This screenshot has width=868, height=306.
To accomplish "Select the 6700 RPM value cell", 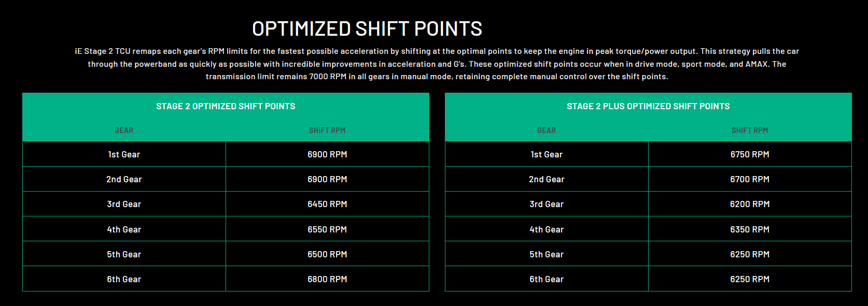I will 750,179.
